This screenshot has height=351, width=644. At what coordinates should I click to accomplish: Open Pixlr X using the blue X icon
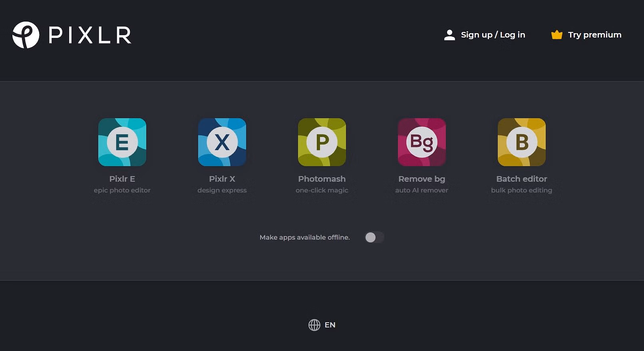222,142
